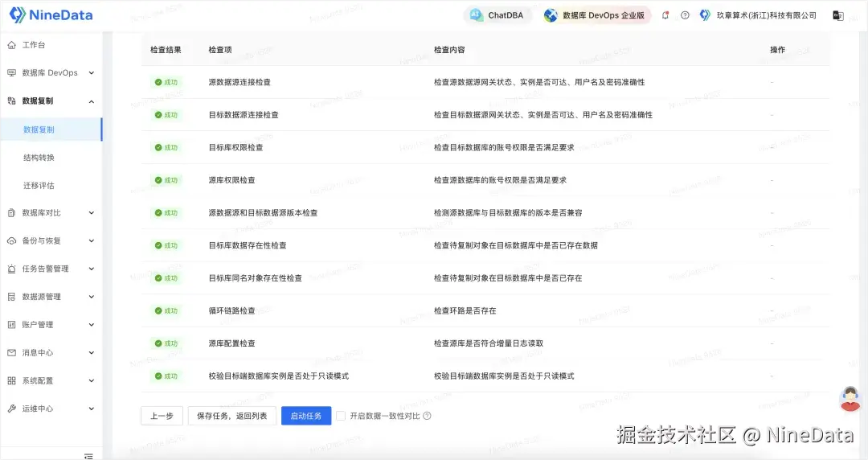Click the 检查结果 column header

[166, 50]
